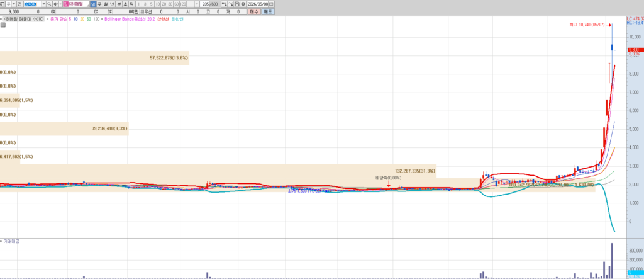The width and height of the screenshot is (644, 279).
Task: Click the add indicator line icon
Action: (230, 4)
